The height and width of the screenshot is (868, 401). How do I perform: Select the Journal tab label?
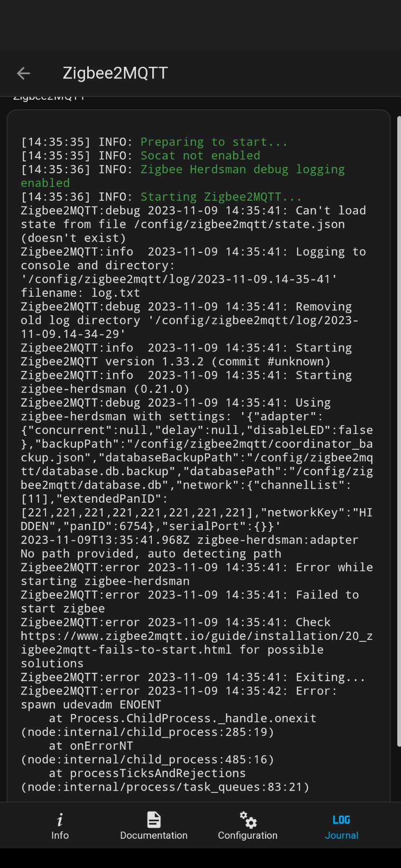coord(341,835)
